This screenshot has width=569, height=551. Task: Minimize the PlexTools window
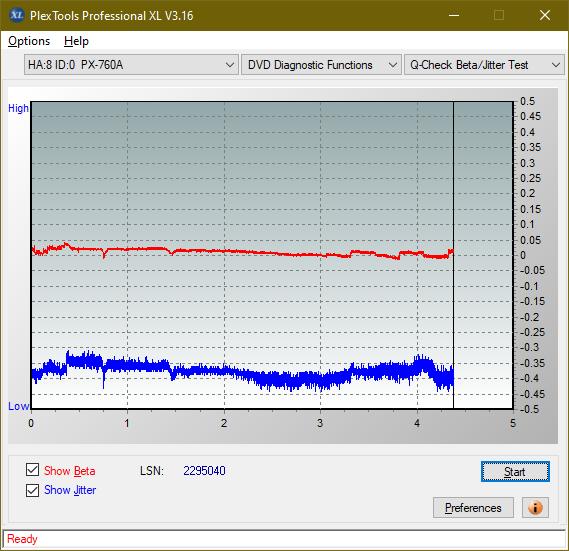[x=454, y=15]
